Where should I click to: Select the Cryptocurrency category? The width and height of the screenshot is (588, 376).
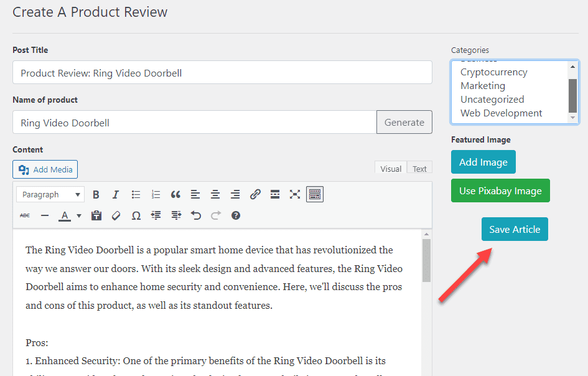tap(494, 72)
